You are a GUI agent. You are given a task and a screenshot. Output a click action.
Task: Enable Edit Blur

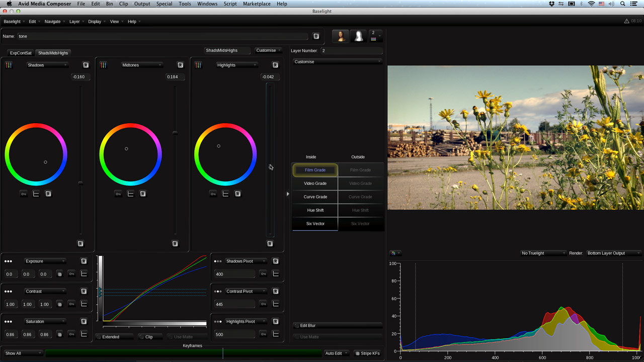(x=307, y=326)
